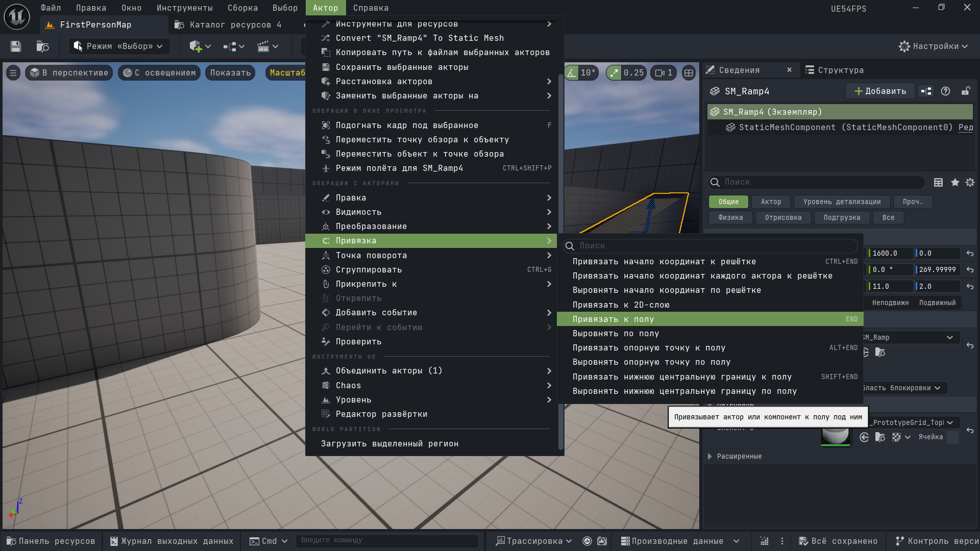Toggle rotation snapping 10° angle icon

tap(572, 73)
